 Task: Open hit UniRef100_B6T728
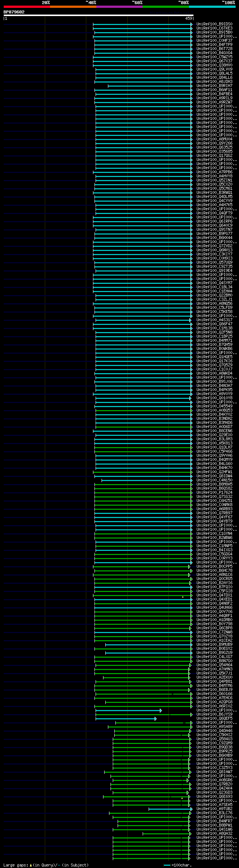(x=214, y=49)
